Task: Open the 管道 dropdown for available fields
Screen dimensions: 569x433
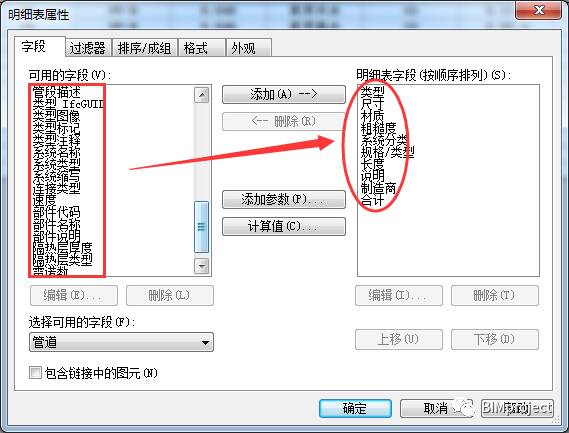Action: click(121, 342)
